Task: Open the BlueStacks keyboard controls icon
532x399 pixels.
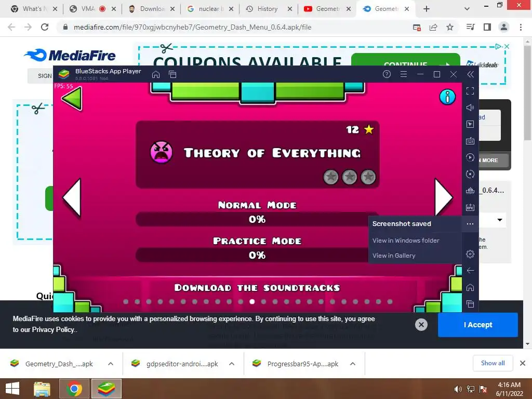Action: tap(470, 141)
